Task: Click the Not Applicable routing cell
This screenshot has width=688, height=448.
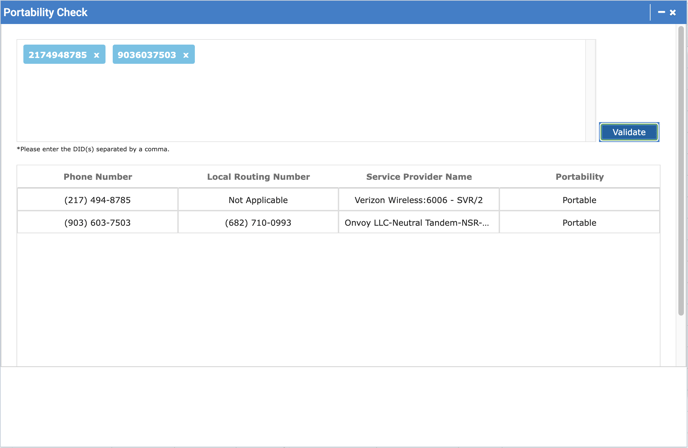Action: tap(258, 200)
